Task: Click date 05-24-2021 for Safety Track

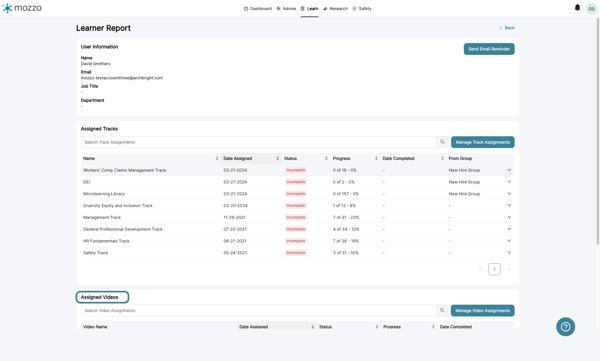Action: click(235, 253)
